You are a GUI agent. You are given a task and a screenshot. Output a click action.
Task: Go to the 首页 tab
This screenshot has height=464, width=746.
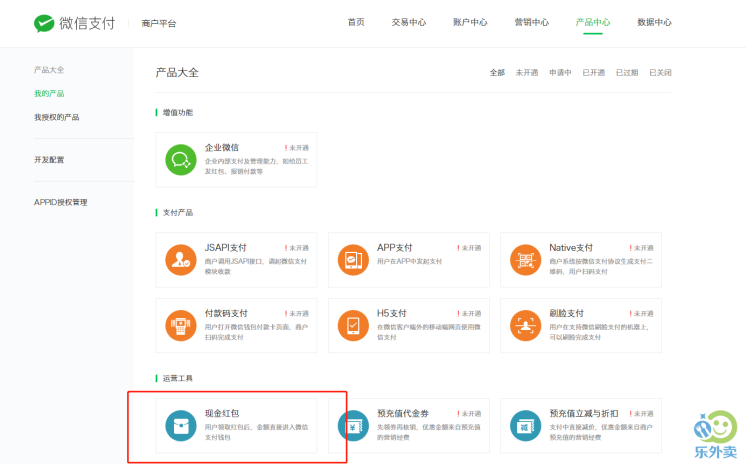[x=356, y=22]
